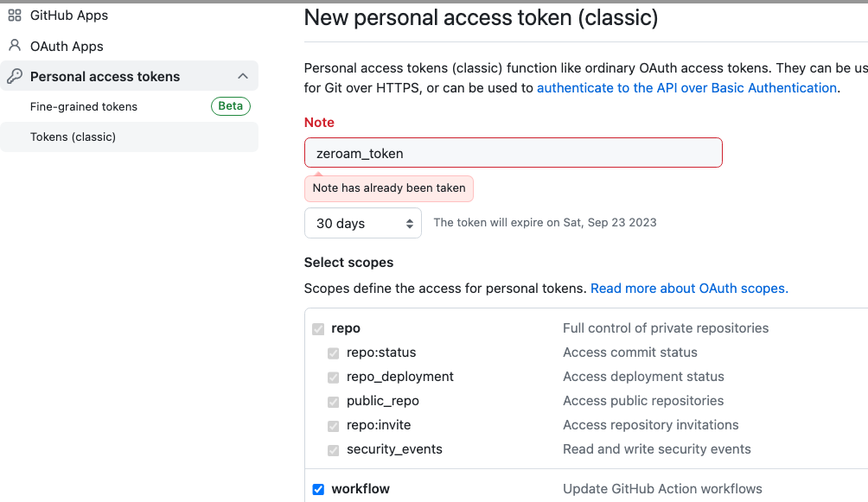
Task: Go to OAuth Apps section
Action: [x=67, y=46]
